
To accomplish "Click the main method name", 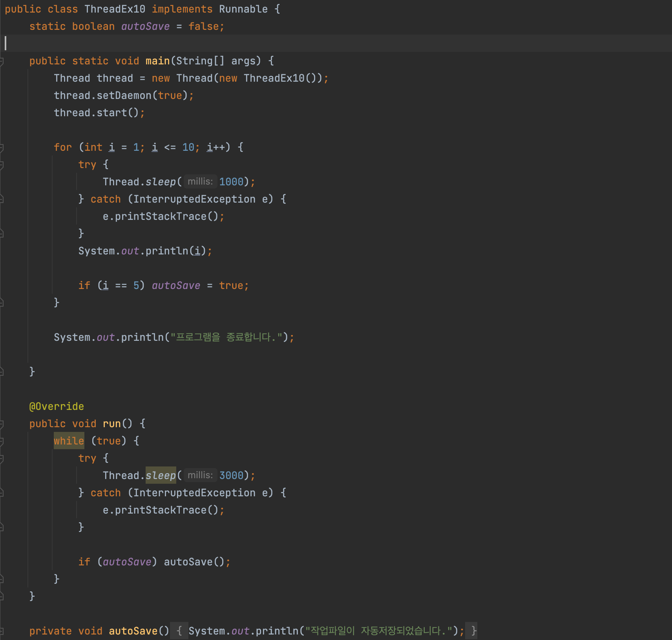I will tap(157, 61).
